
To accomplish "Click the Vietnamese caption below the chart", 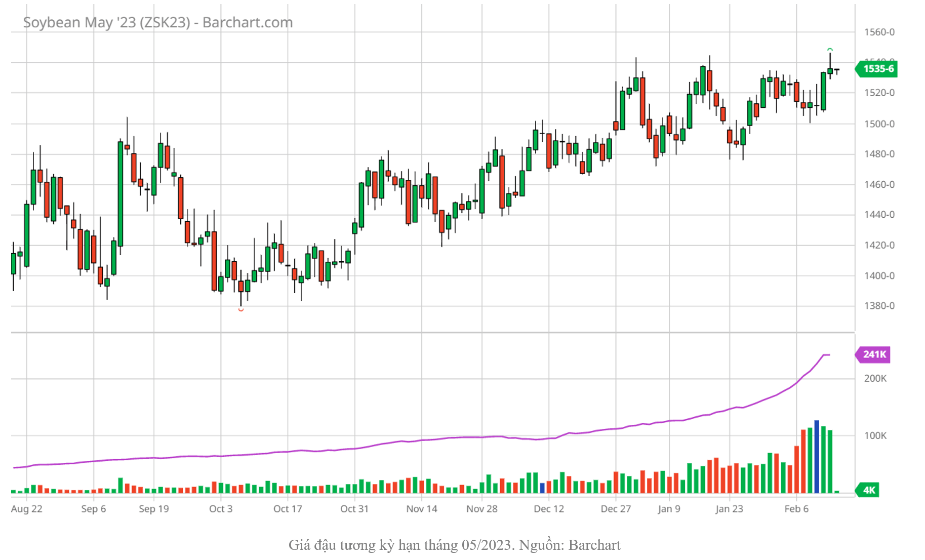I will pos(454,545).
